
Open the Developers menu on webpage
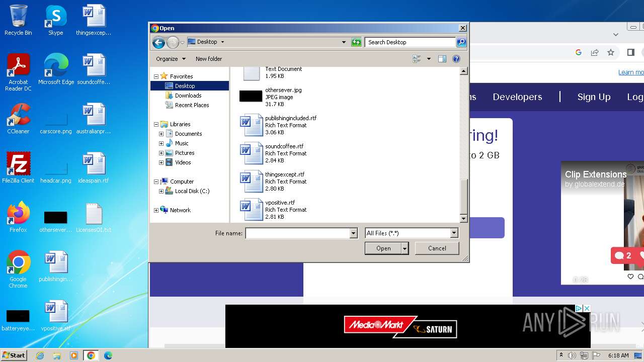click(517, 97)
